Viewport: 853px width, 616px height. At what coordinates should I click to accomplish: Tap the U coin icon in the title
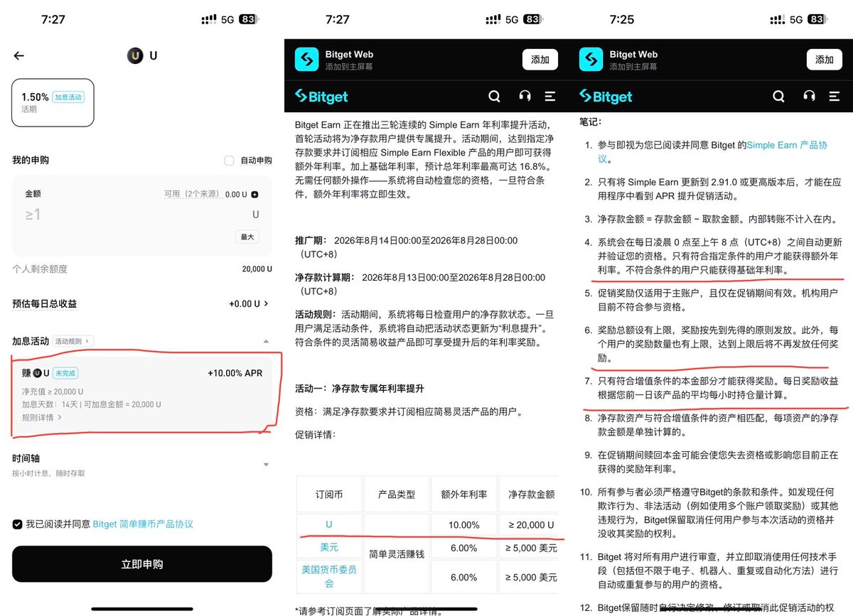coord(134,55)
